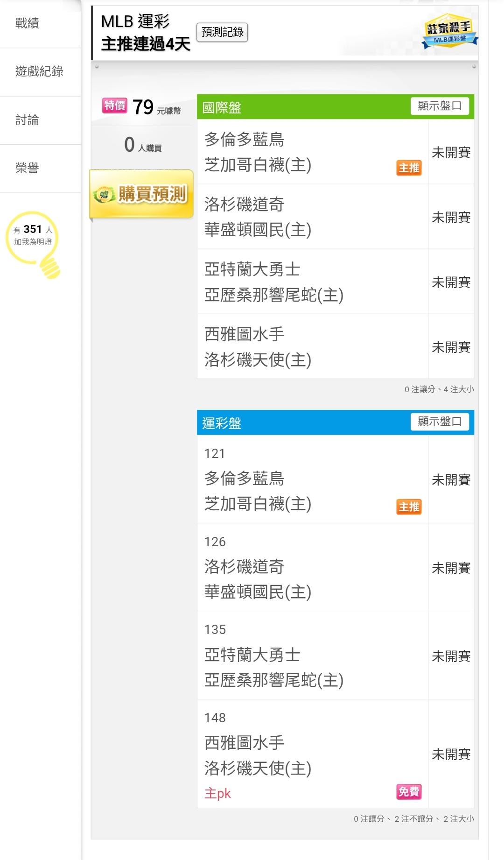Toggle 顯示盤口 in the 運彩盤 header
This screenshot has height=860, width=504.
[x=439, y=422]
